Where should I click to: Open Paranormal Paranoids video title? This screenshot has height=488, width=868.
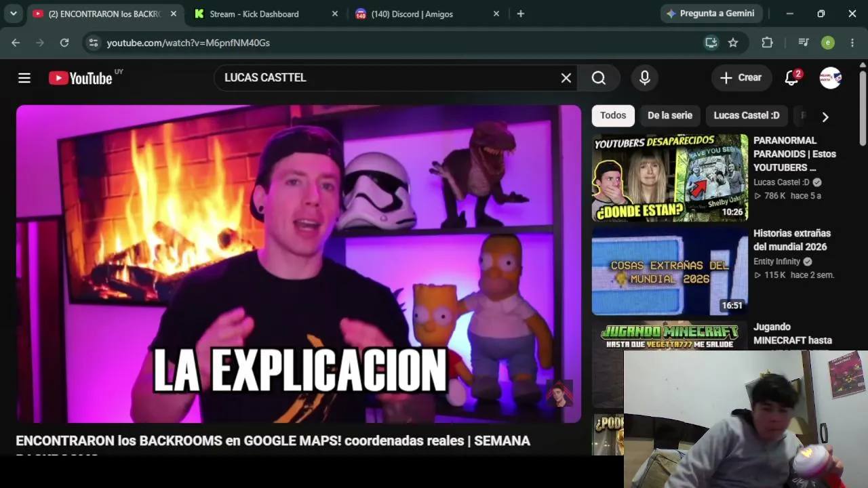pos(795,154)
